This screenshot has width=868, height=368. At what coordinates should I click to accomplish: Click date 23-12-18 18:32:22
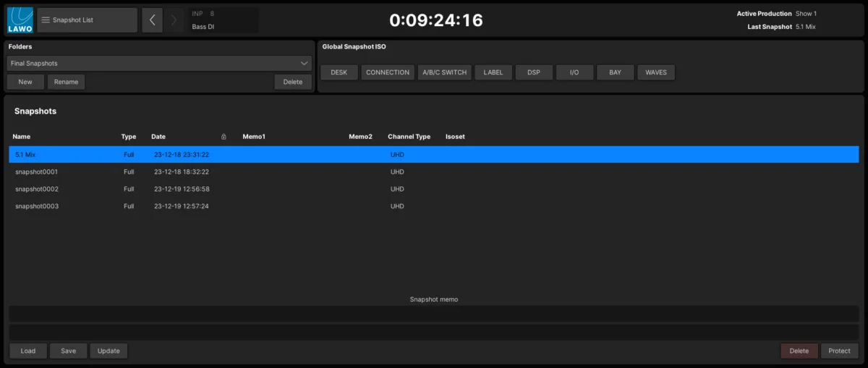pos(182,172)
